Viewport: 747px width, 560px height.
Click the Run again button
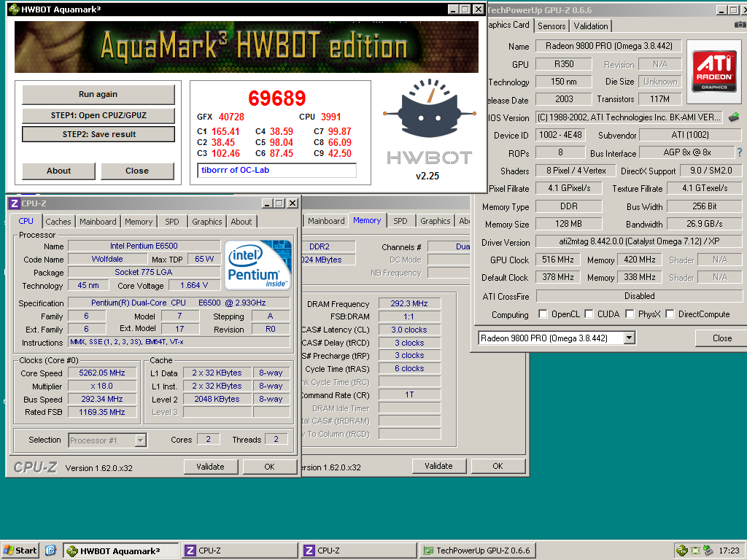pyautogui.click(x=98, y=94)
